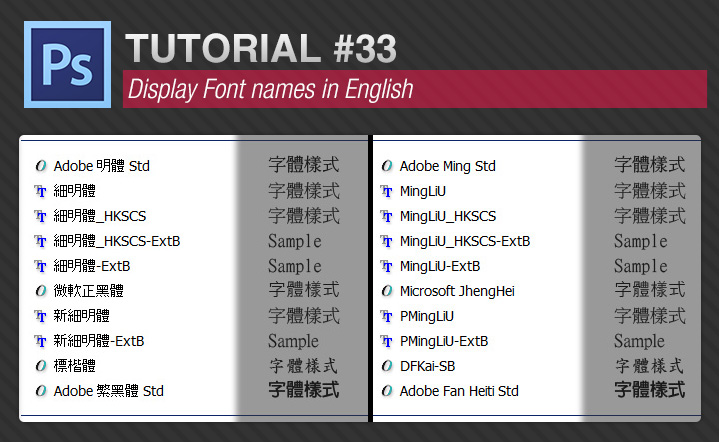Click the bold preview text for Adobe 繁黑體 Std
719x442 pixels.
click(x=303, y=390)
